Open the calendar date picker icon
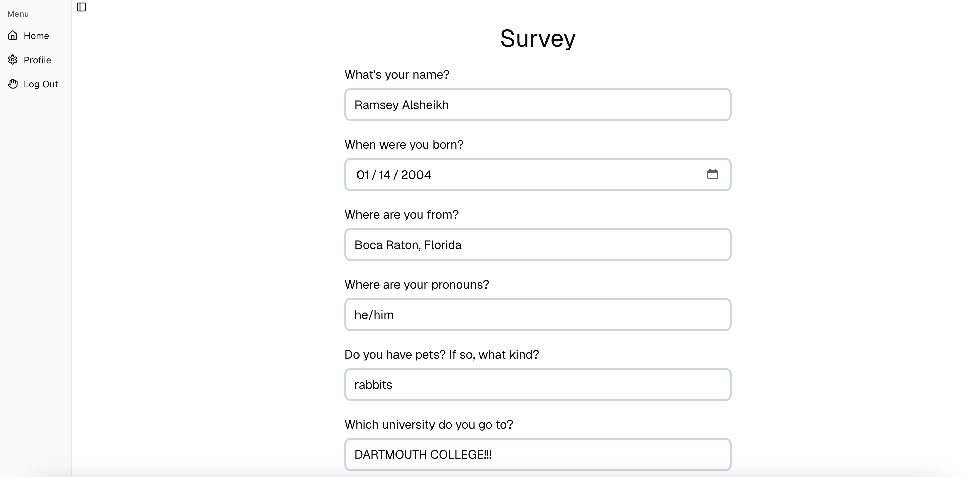This screenshot has height=477, width=980. [x=712, y=174]
